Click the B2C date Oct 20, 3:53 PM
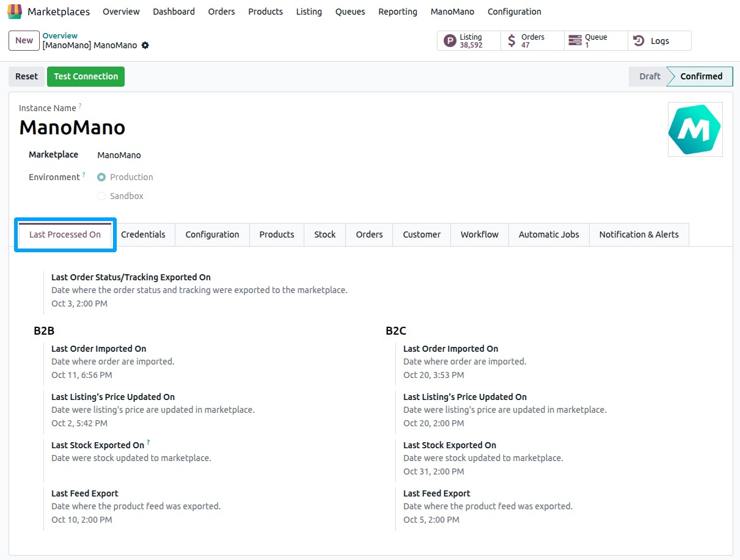 pos(434,375)
